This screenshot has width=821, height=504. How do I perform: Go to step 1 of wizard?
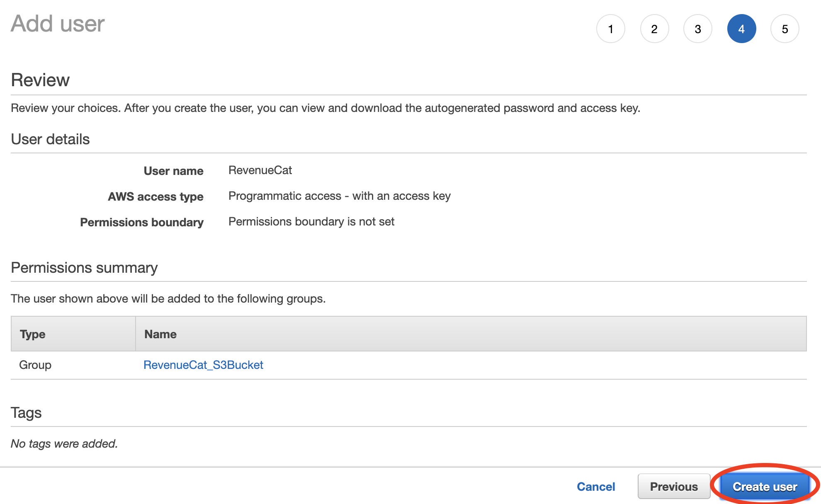610,29
